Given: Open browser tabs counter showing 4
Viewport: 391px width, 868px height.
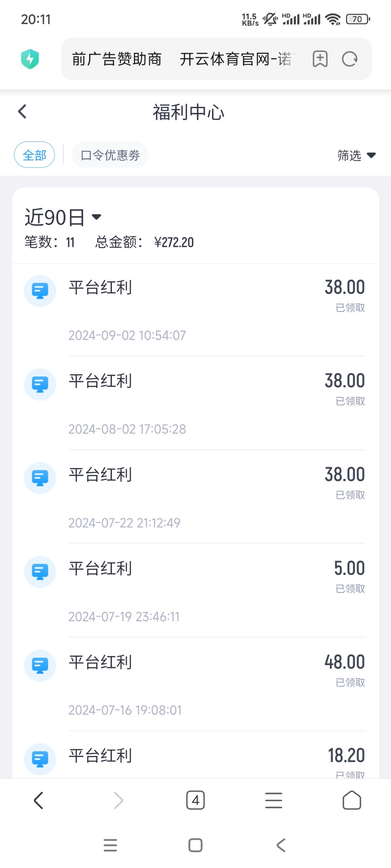Looking at the screenshot, I should [195, 800].
